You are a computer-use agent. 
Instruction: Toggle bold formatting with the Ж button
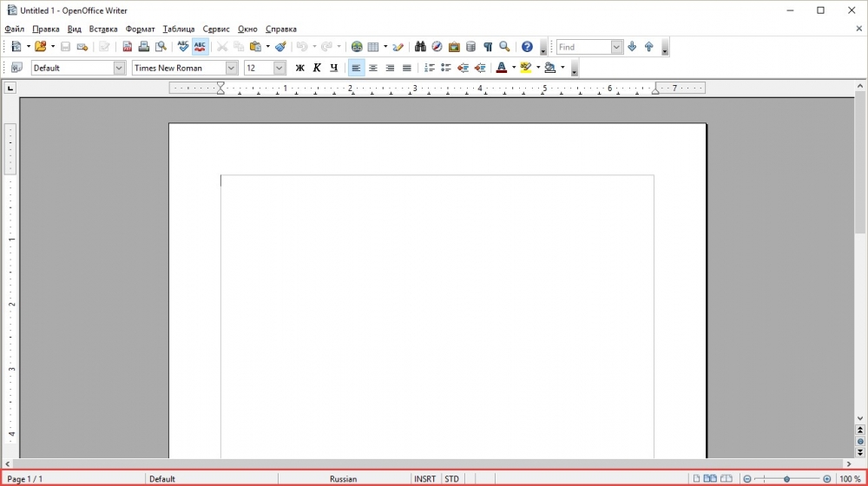(300, 68)
